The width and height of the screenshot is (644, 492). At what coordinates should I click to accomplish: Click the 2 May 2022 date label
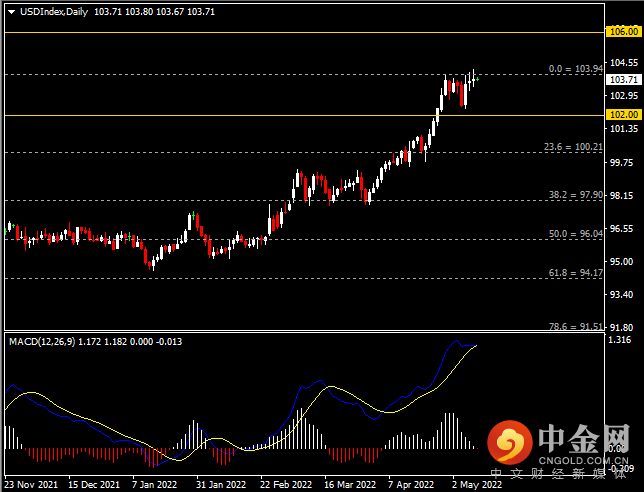coord(477,485)
